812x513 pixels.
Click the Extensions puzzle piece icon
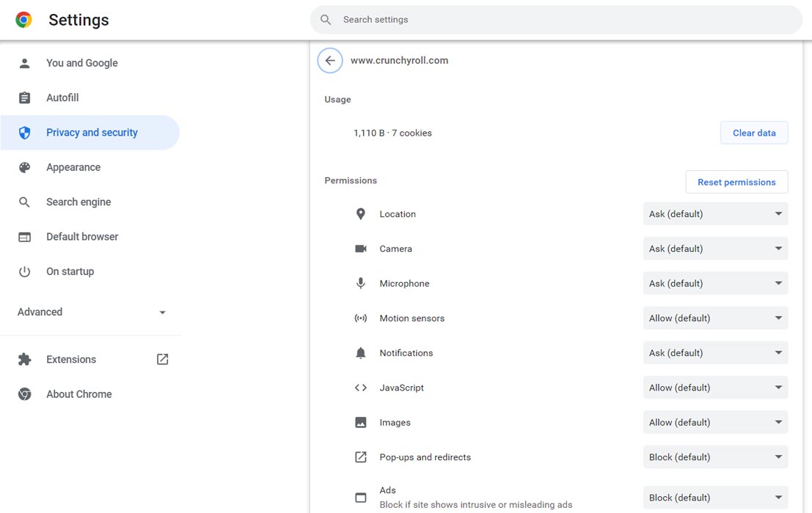click(24, 359)
